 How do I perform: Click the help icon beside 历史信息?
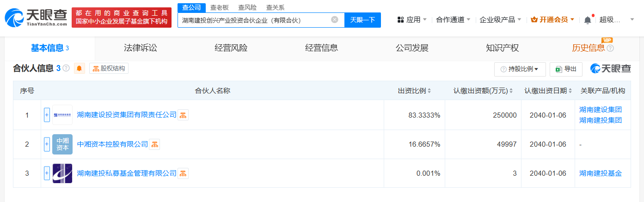click(x=610, y=48)
